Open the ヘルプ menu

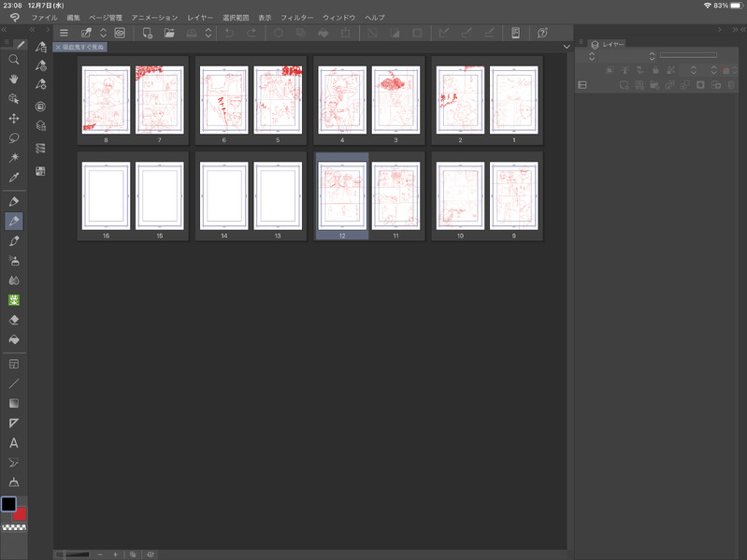pos(375,18)
